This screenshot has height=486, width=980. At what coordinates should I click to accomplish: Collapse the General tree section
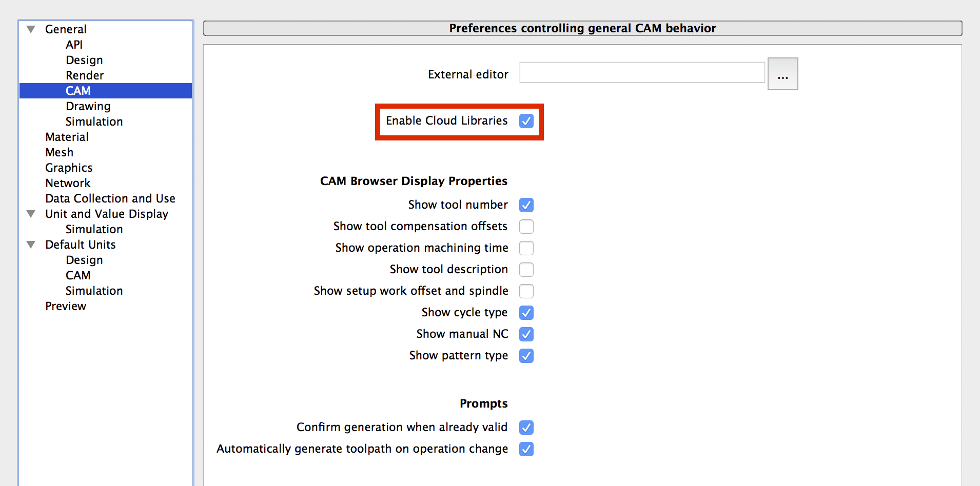(x=31, y=29)
